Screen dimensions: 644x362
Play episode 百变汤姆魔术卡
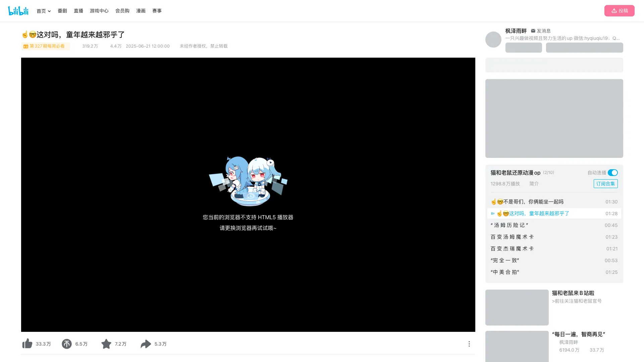point(554,237)
